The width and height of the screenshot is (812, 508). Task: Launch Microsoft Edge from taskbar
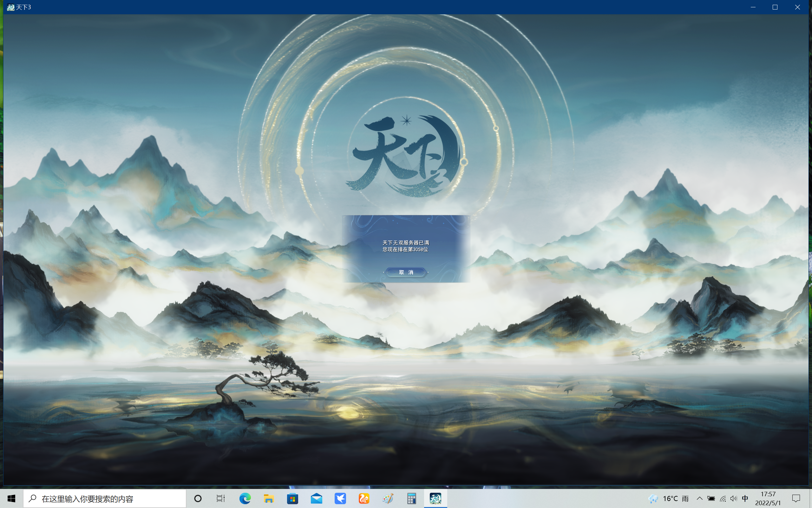click(x=245, y=498)
